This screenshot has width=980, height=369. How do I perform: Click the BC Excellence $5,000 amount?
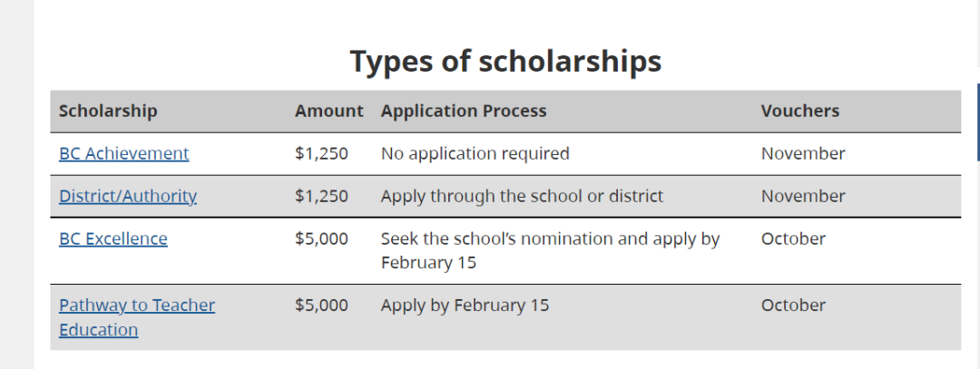321,238
